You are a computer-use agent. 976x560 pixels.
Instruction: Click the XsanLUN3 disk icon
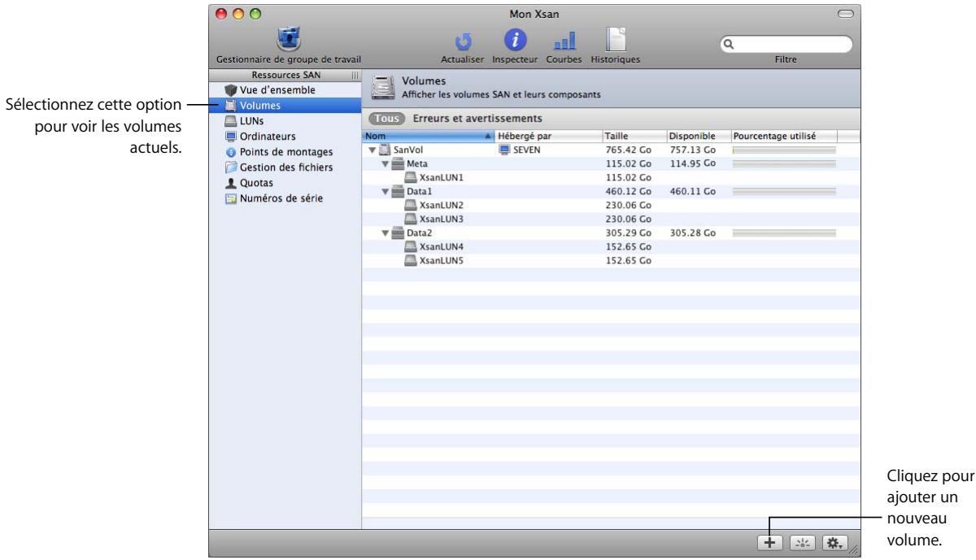(x=412, y=219)
